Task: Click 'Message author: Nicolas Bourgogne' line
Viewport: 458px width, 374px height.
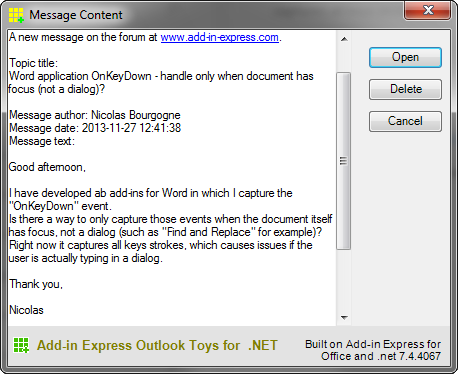Action: pyautogui.click(x=95, y=115)
